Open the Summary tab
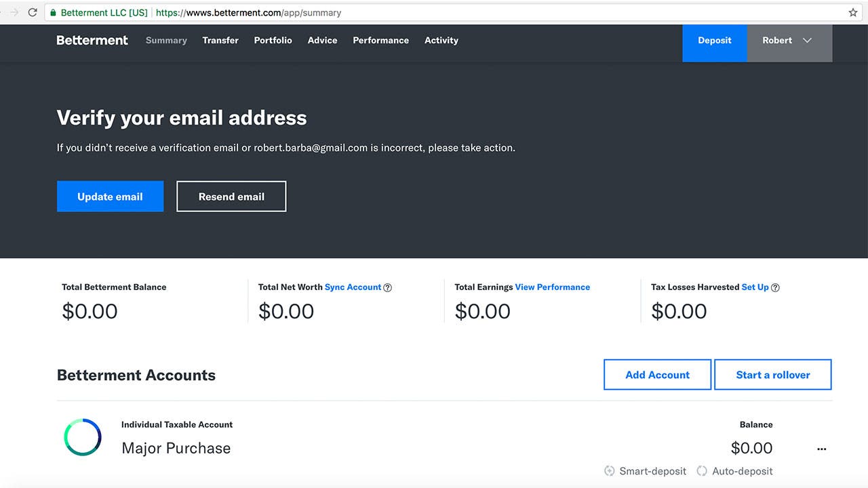The width and height of the screenshot is (868, 488). (x=166, y=40)
